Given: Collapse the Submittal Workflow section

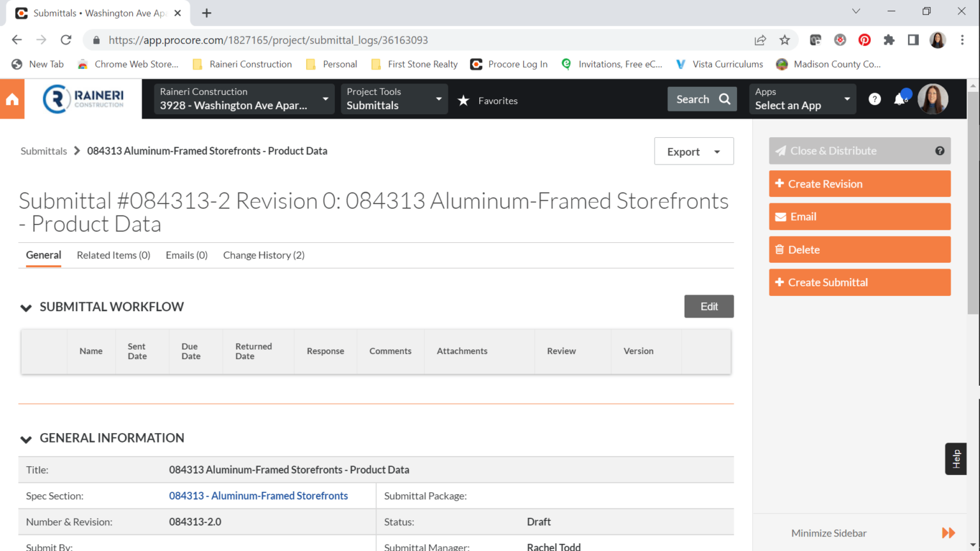Looking at the screenshot, I should [26, 307].
